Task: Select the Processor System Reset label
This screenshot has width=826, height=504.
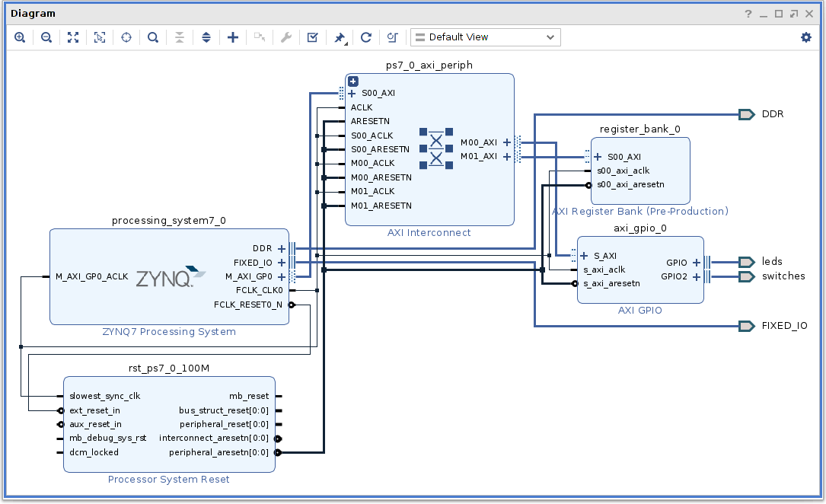Action: pyautogui.click(x=168, y=480)
